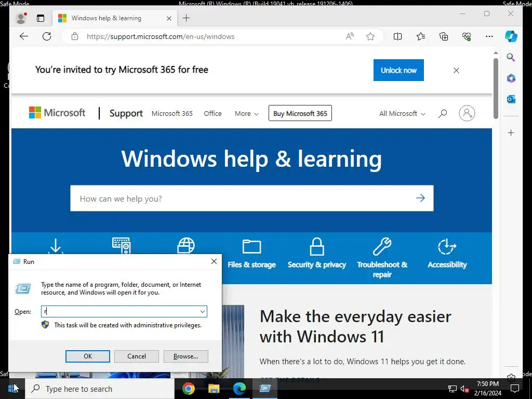This screenshot has height=399, width=532.
Task: Add page to favorites star icon
Action: (370, 36)
